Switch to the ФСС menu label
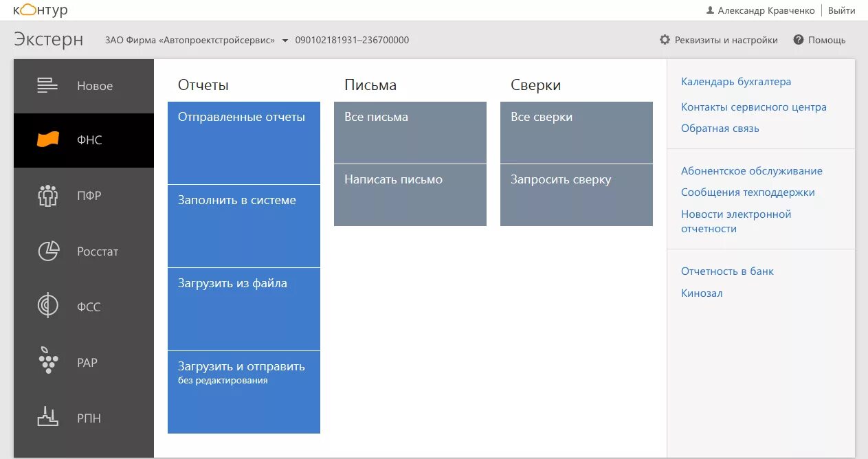Image resolution: width=868 pixels, height=459 pixels. (89, 306)
